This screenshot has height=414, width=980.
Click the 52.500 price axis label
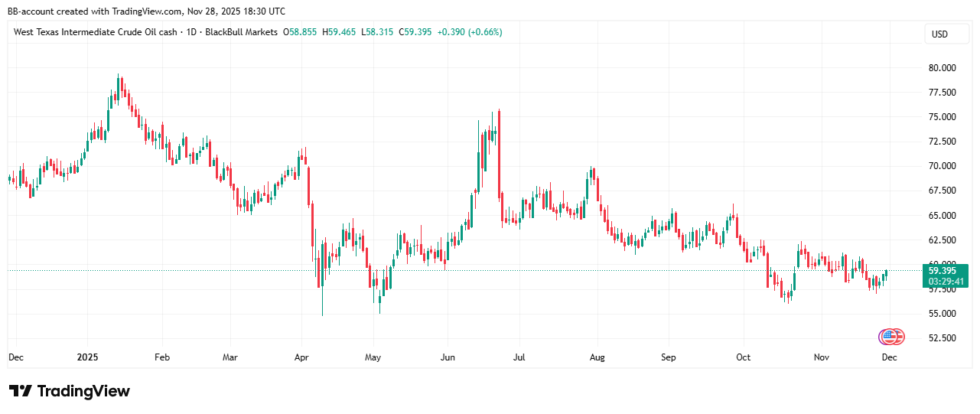[x=942, y=338]
